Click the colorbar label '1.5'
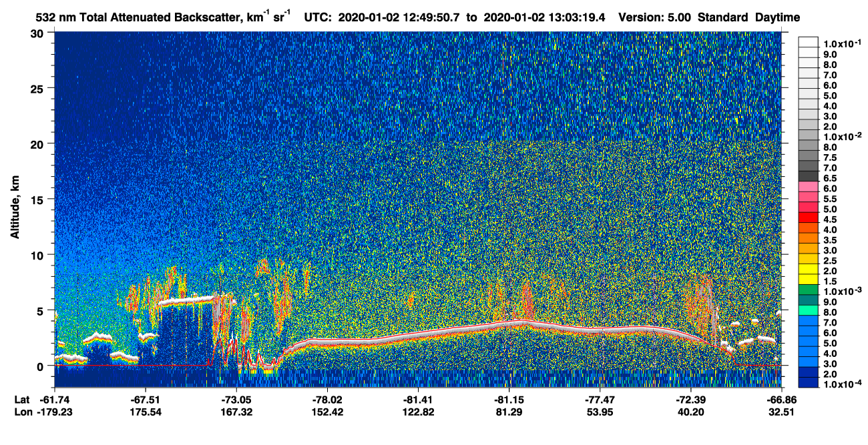The image size is (868, 445). click(x=831, y=282)
